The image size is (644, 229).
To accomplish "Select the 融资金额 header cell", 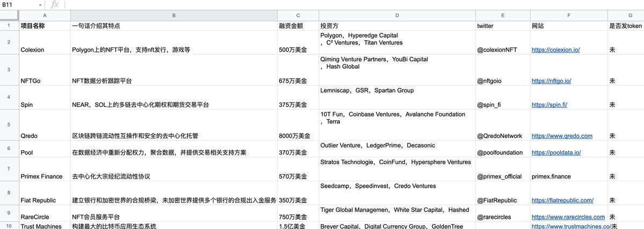I will click(x=298, y=25).
